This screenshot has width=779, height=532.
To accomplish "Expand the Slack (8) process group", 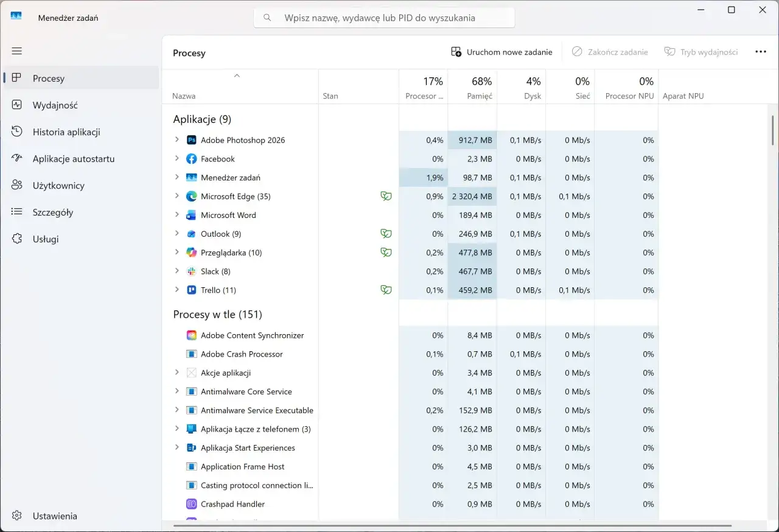I will [177, 271].
